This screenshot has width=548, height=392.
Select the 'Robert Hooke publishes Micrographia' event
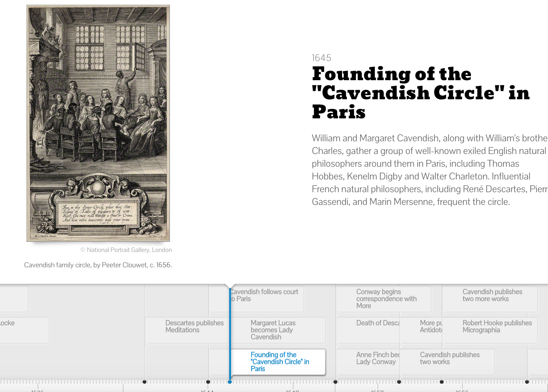(x=490, y=330)
